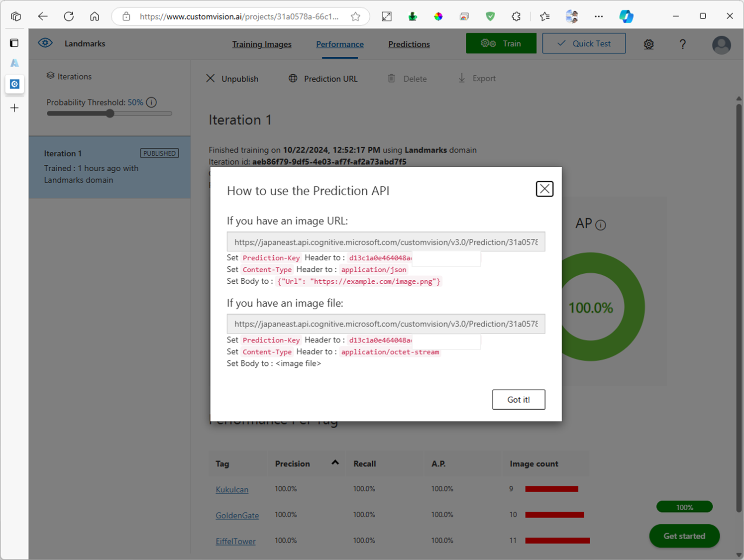Click the colorful wheel extension icon

point(438,16)
